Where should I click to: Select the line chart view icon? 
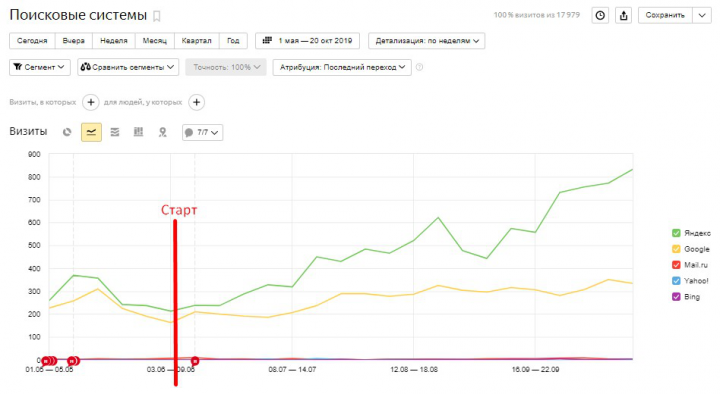(x=91, y=132)
